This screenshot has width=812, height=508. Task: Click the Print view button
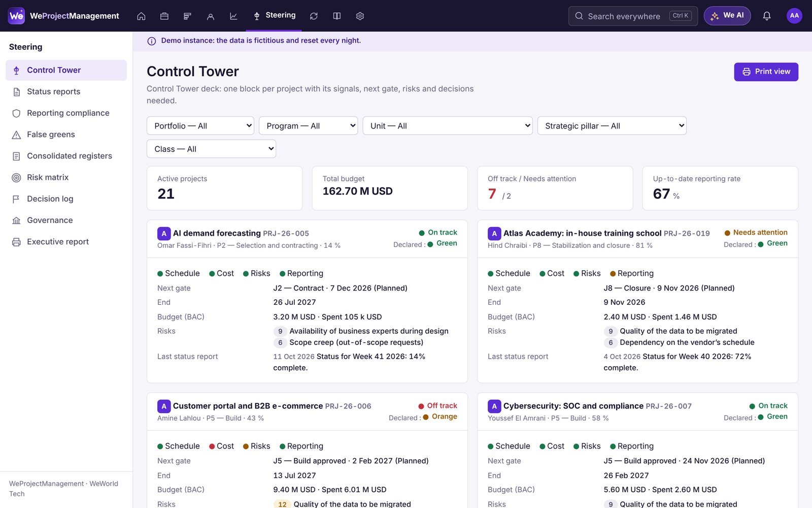pos(766,72)
